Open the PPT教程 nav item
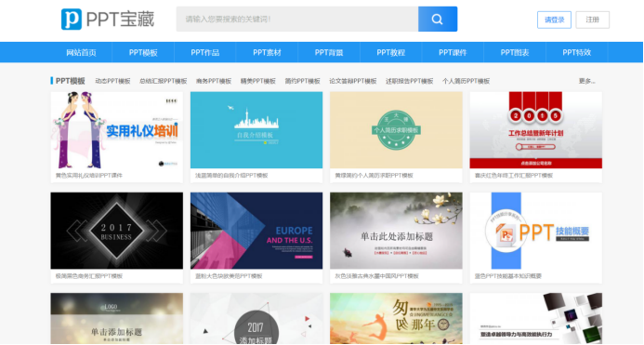Image resolution: width=644 pixels, height=345 pixels. click(391, 53)
